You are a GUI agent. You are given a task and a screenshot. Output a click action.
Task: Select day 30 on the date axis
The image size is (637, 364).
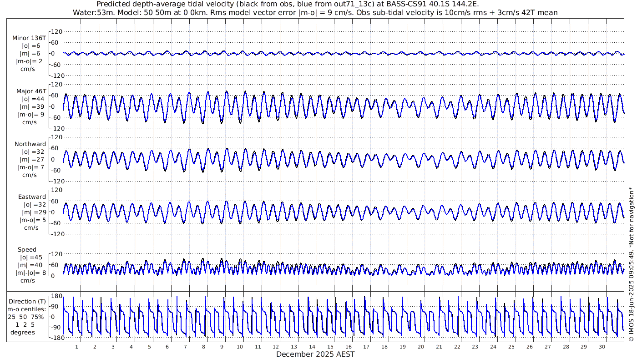pyautogui.click(x=602, y=347)
